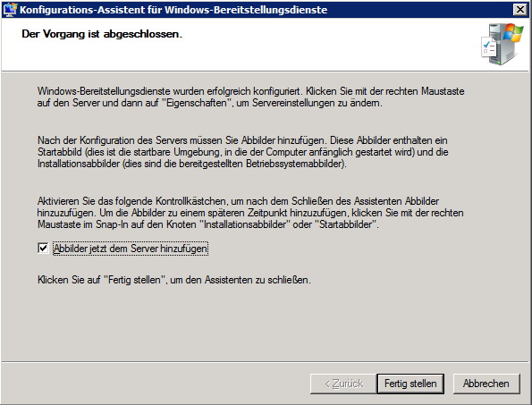Cancel the wizard with the Abbrechen button
This screenshot has height=405, width=532.
click(486, 384)
